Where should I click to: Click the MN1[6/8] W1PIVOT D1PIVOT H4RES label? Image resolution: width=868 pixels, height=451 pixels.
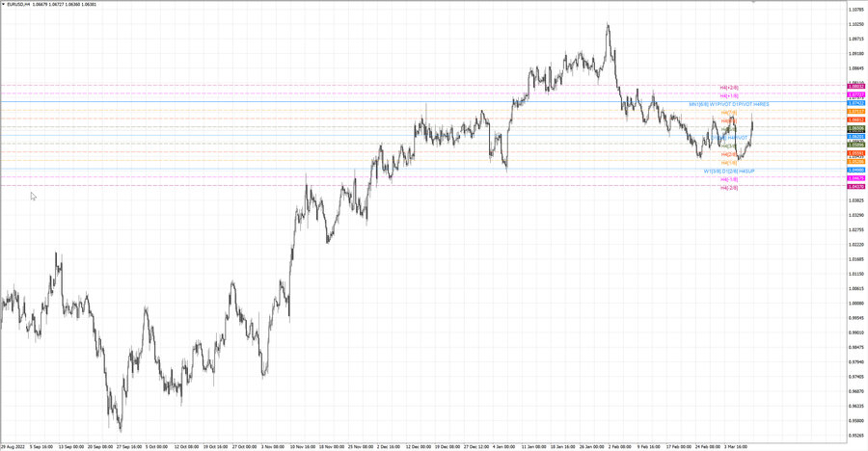point(728,104)
